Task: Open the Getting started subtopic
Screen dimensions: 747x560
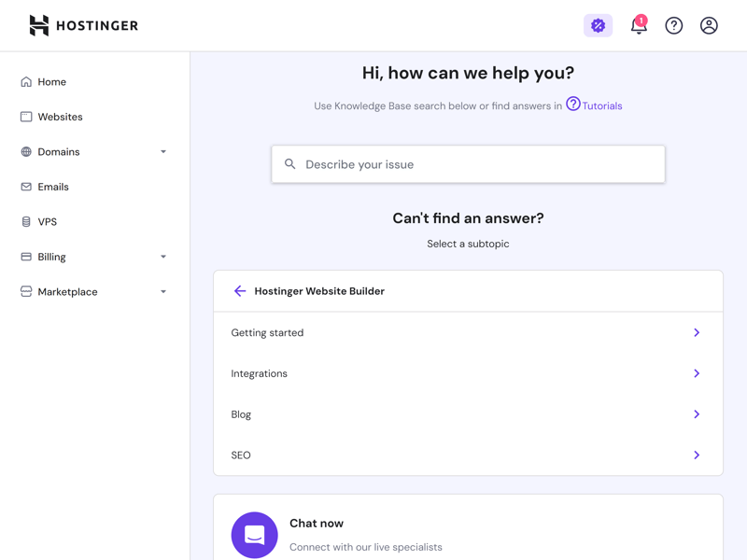Action: 468,332
